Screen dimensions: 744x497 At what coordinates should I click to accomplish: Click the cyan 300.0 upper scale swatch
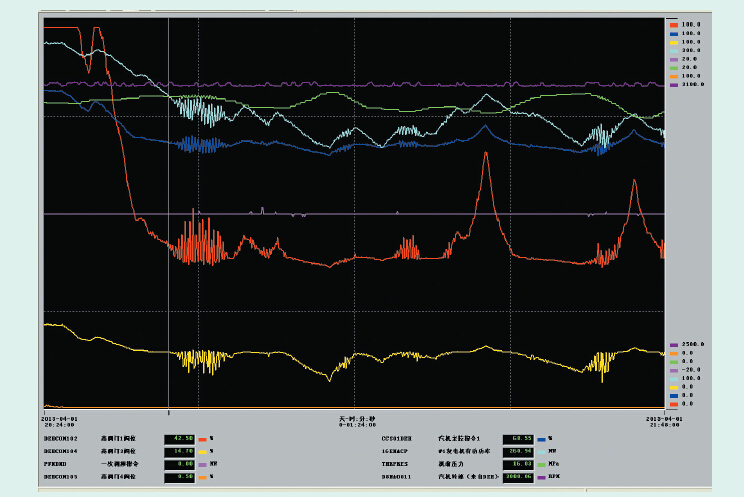click(x=674, y=50)
